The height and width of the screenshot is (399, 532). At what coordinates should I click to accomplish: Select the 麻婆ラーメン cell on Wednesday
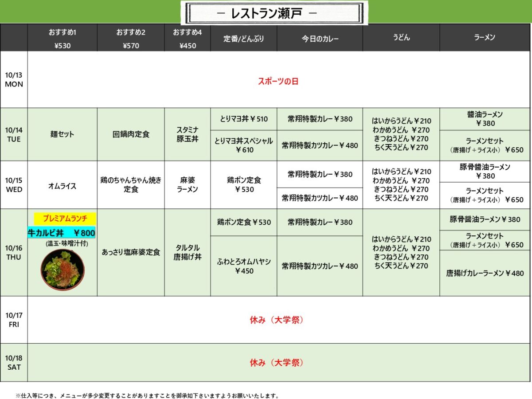click(187, 185)
